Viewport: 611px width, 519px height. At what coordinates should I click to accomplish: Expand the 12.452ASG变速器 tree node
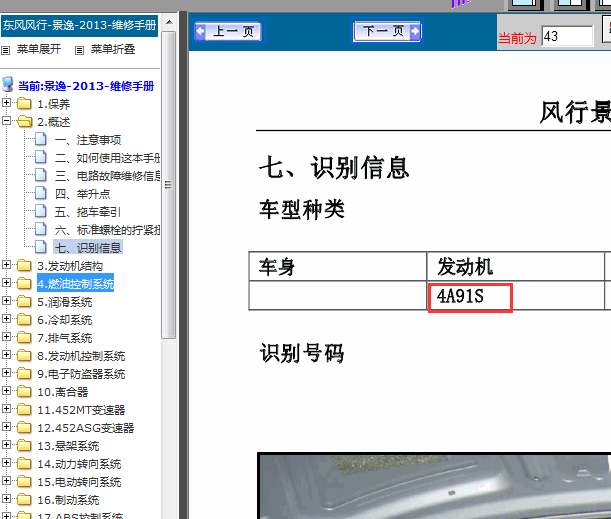click(6, 426)
